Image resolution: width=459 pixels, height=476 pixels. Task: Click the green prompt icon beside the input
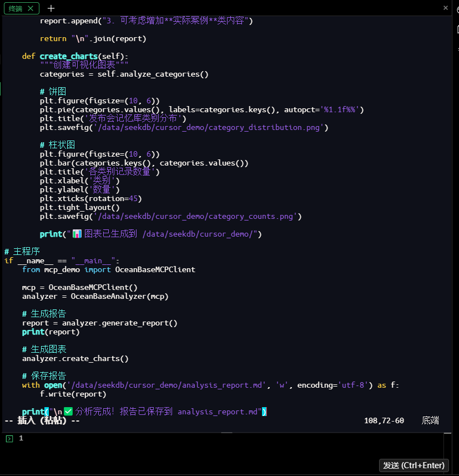pyautogui.click(x=9, y=439)
